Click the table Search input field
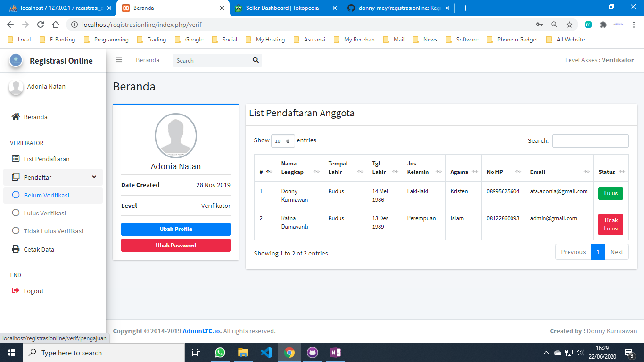This screenshot has height=362, width=644. pyautogui.click(x=590, y=141)
